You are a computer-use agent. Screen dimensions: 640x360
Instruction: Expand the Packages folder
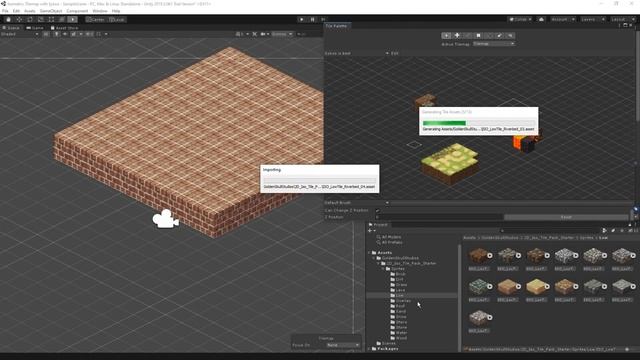370,349
